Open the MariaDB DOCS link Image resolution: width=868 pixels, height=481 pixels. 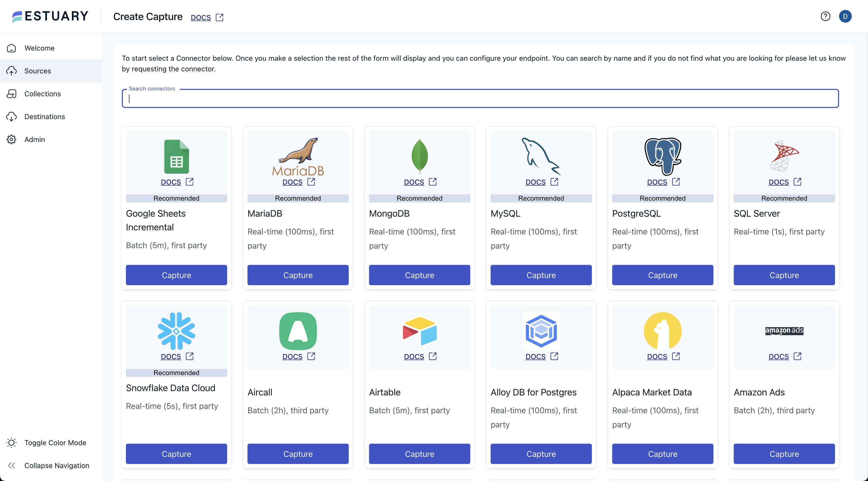(292, 182)
